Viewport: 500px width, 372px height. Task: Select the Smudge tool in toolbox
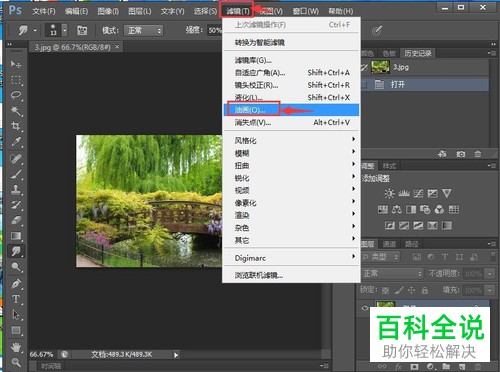pos(16,251)
